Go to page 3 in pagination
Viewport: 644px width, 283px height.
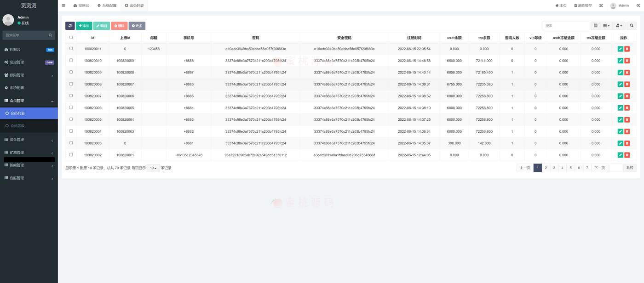tap(554, 168)
